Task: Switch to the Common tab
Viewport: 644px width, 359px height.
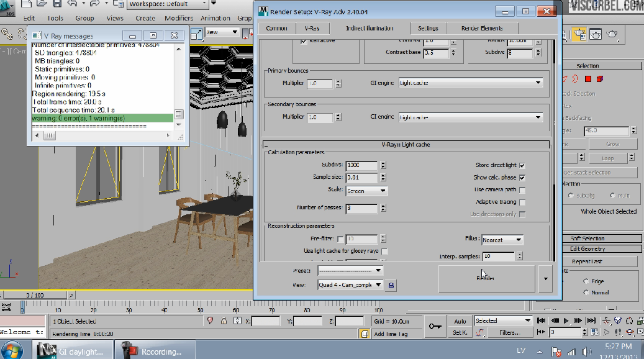Action: click(276, 28)
